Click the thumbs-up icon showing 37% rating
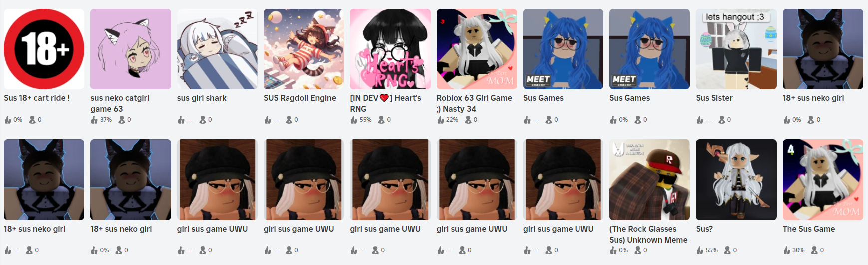 coord(94,120)
